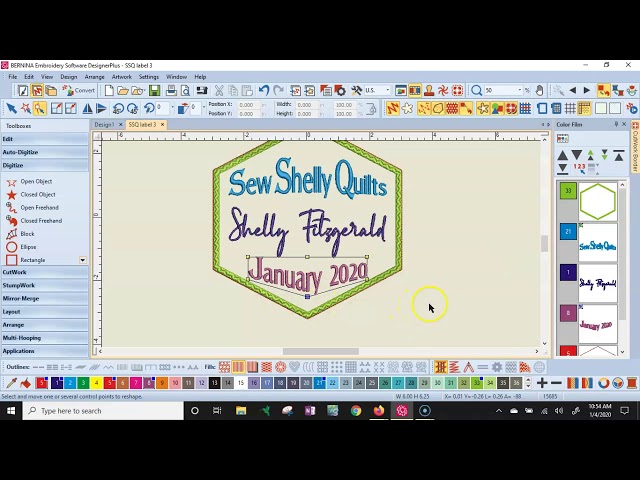640x480 pixels.
Task: Click the Windows Start button
Action: [11, 411]
